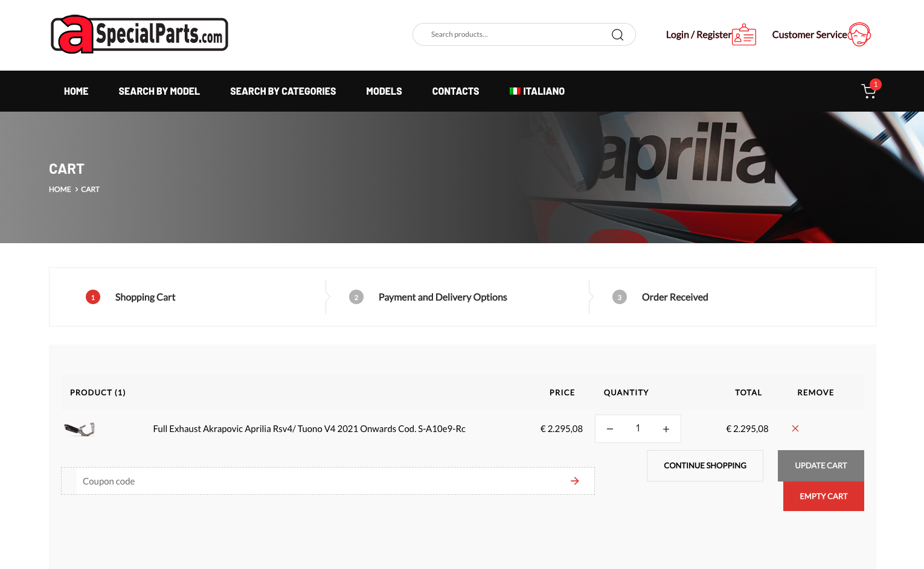The height and width of the screenshot is (569, 924).
Task: Open the Contacts page
Action: [455, 91]
